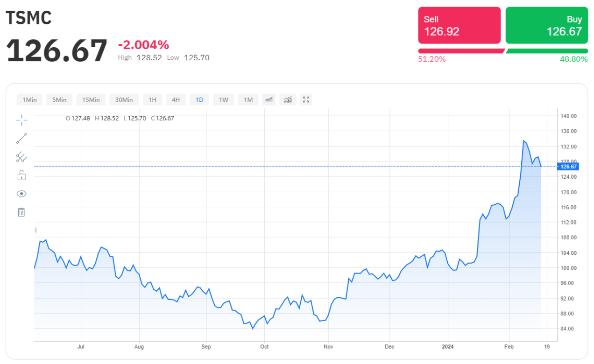The height and width of the screenshot is (364, 594).
Task: Switch to the 1Min timeframe
Action: [x=29, y=100]
